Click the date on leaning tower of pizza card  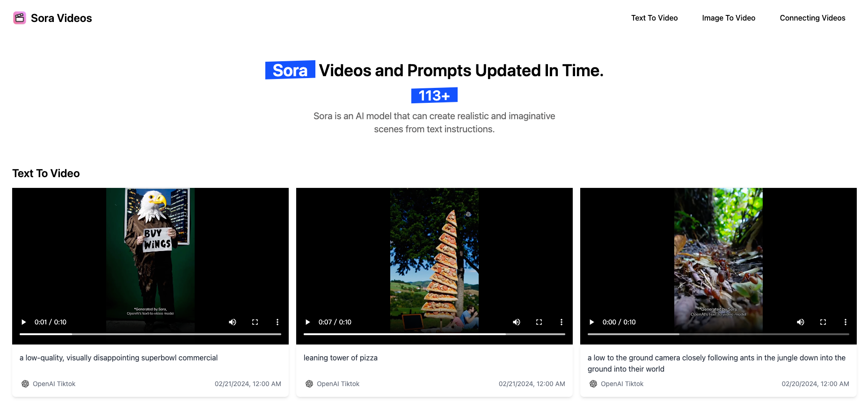coord(532,384)
